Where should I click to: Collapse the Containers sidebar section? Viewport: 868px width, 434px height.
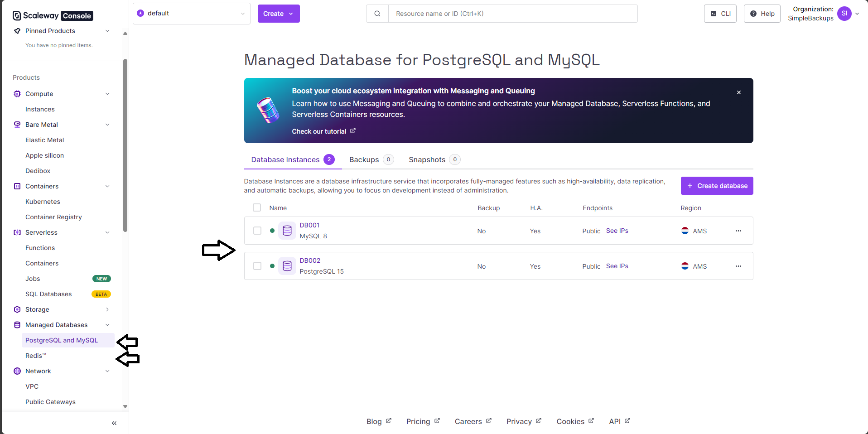click(x=107, y=186)
